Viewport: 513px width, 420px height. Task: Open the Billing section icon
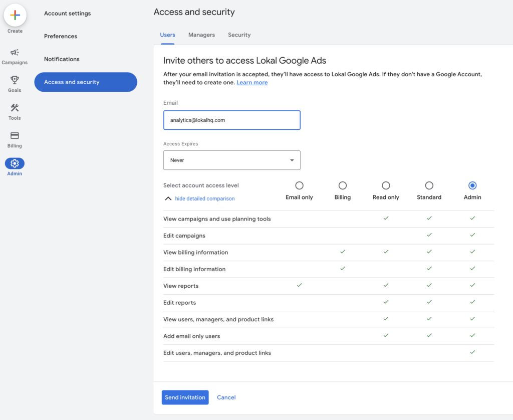(x=14, y=136)
